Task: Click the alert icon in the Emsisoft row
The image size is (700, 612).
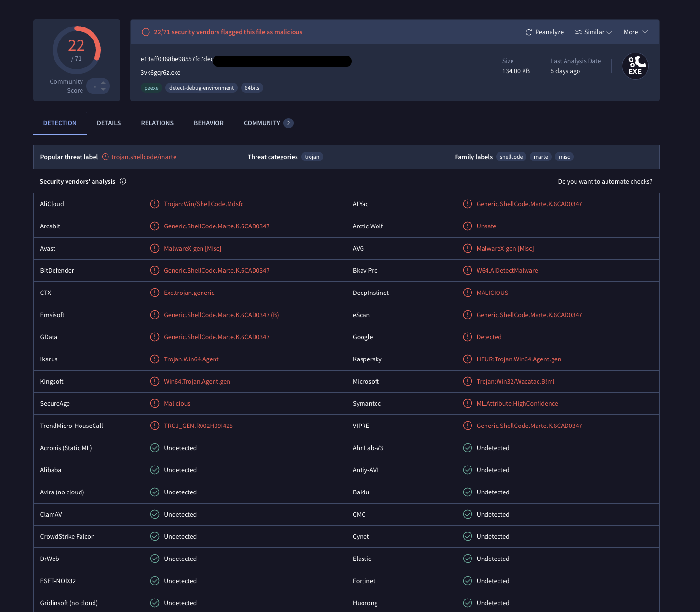Action: coord(155,315)
